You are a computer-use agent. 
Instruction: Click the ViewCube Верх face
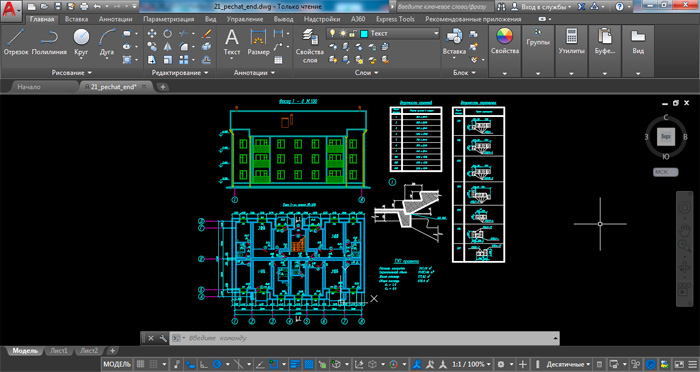[x=666, y=137]
